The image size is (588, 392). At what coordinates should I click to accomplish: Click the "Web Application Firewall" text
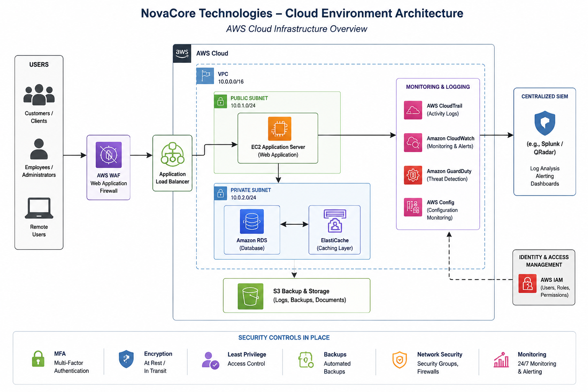click(x=109, y=187)
